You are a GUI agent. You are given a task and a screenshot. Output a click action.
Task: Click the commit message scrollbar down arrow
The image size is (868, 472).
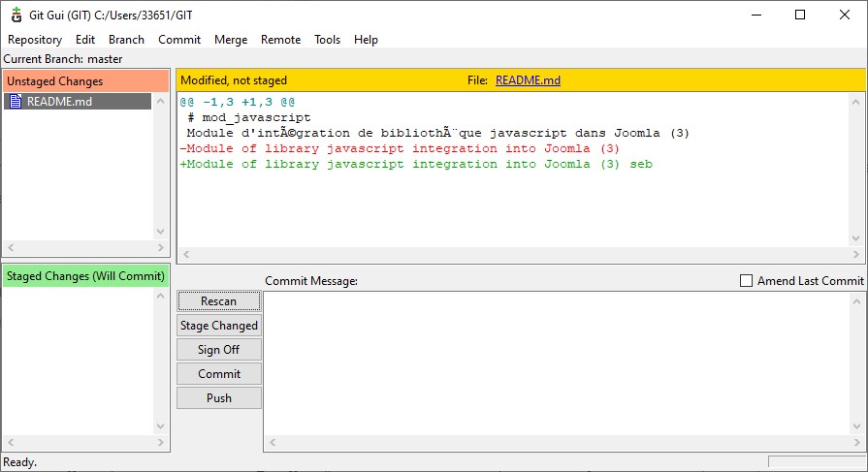(x=856, y=426)
